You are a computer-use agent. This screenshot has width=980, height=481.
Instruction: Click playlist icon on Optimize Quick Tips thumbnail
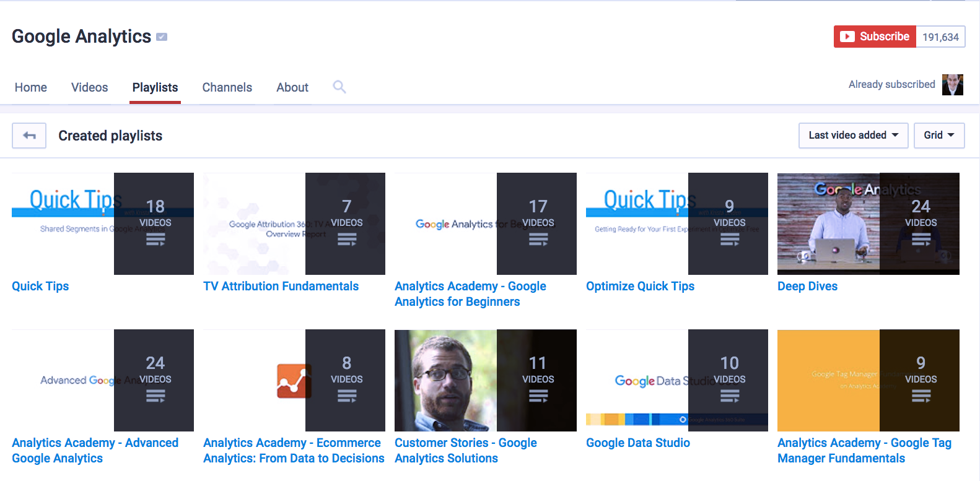tap(730, 240)
